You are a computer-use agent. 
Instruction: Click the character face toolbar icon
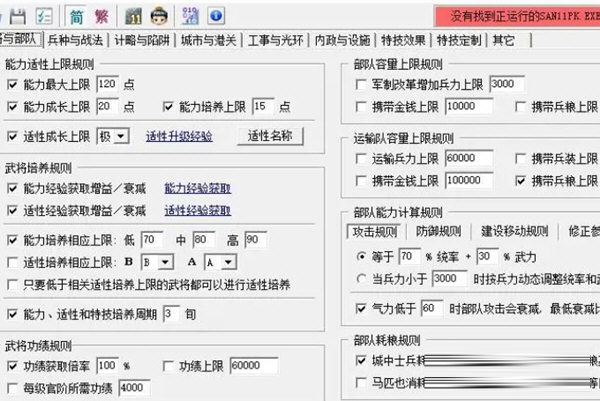coord(159,16)
